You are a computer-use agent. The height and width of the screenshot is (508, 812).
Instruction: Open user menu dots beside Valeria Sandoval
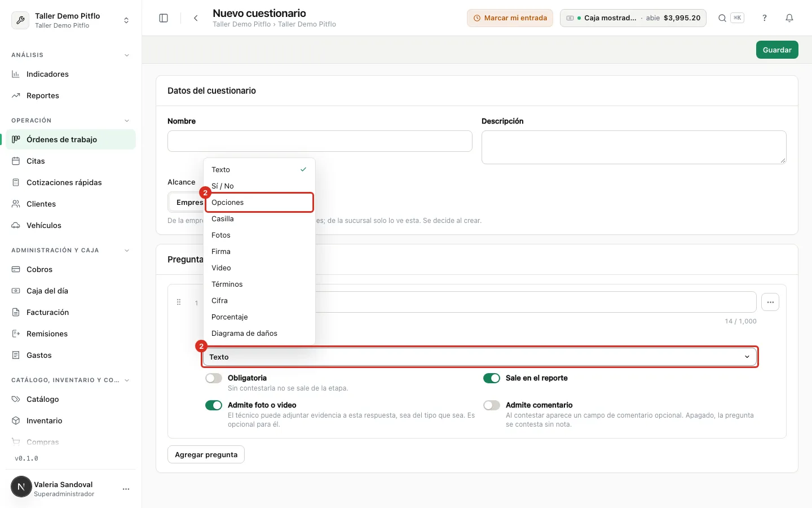[126, 489]
